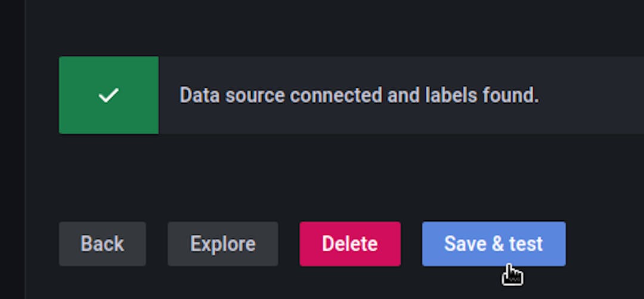
Task: Choose Explore next to the Delete button
Action: pos(222,243)
